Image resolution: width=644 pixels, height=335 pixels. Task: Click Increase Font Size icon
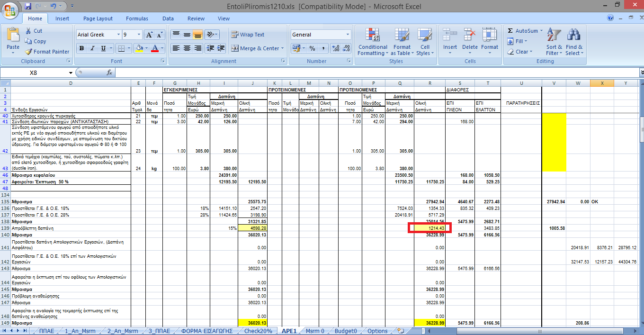click(x=149, y=35)
